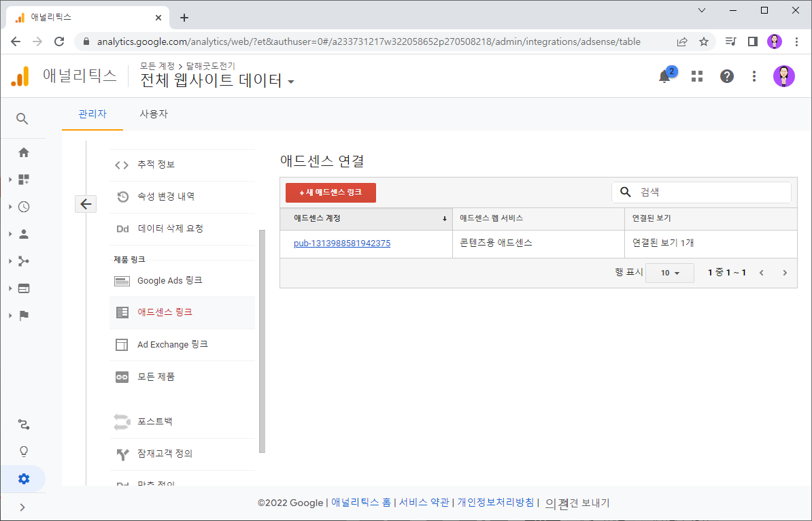Open Behavior icon in sidebar
The width and height of the screenshot is (812, 521).
pos(24,288)
